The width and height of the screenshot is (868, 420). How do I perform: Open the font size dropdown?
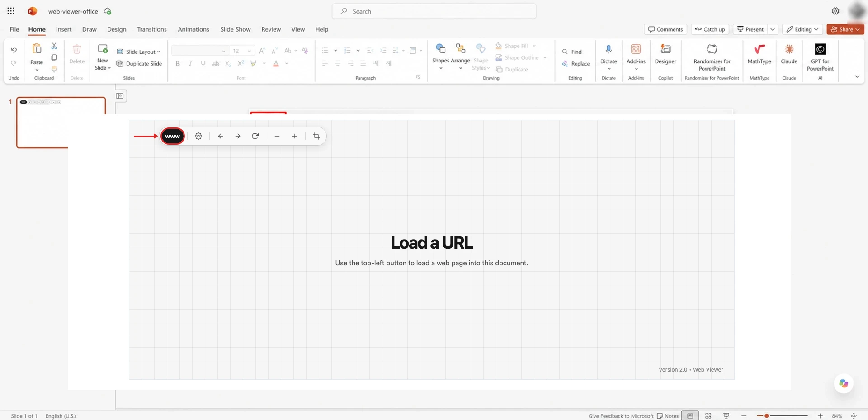249,51
